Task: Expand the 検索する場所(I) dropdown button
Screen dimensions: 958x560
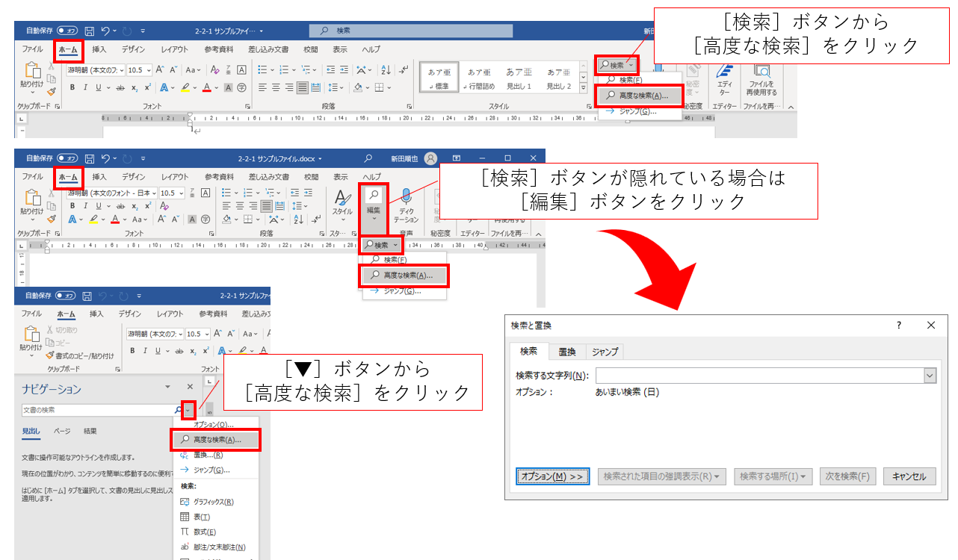Action: 773,476
